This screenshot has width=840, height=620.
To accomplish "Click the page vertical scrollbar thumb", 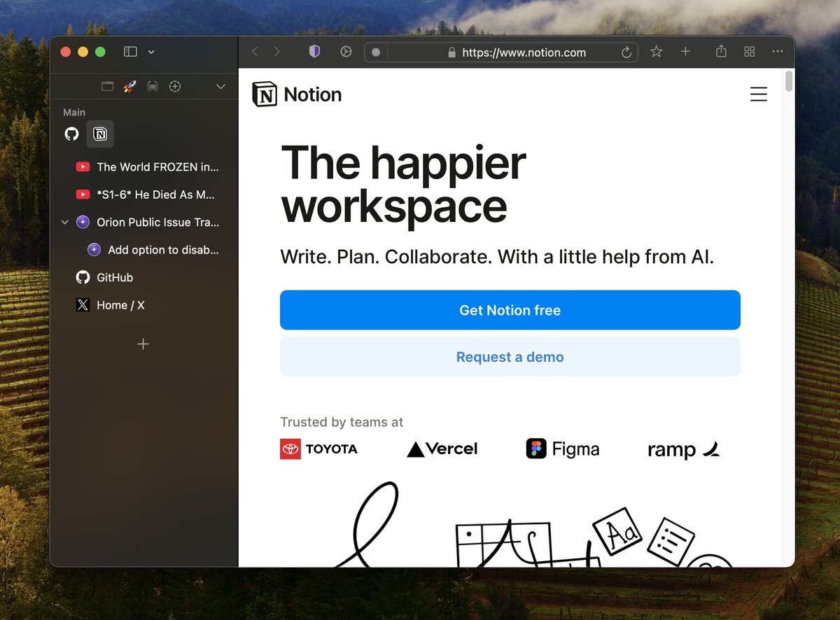I will click(x=789, y=80).
